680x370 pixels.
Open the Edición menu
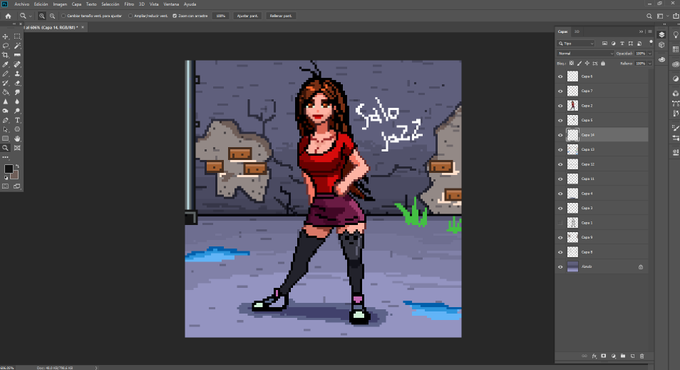(41, 4)
